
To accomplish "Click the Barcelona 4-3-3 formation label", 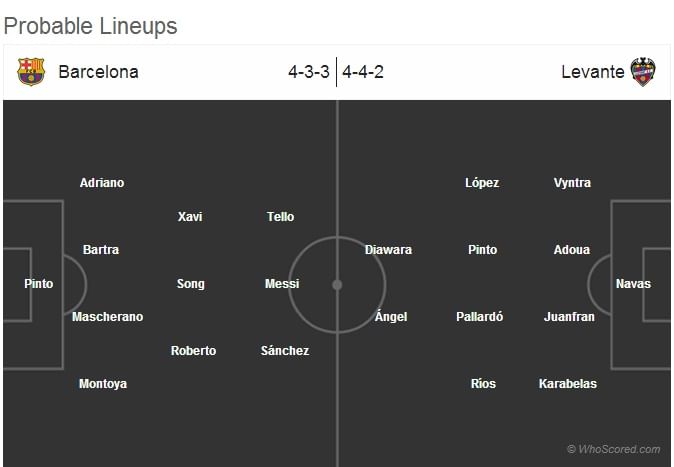I will click(x=309, y=72).
